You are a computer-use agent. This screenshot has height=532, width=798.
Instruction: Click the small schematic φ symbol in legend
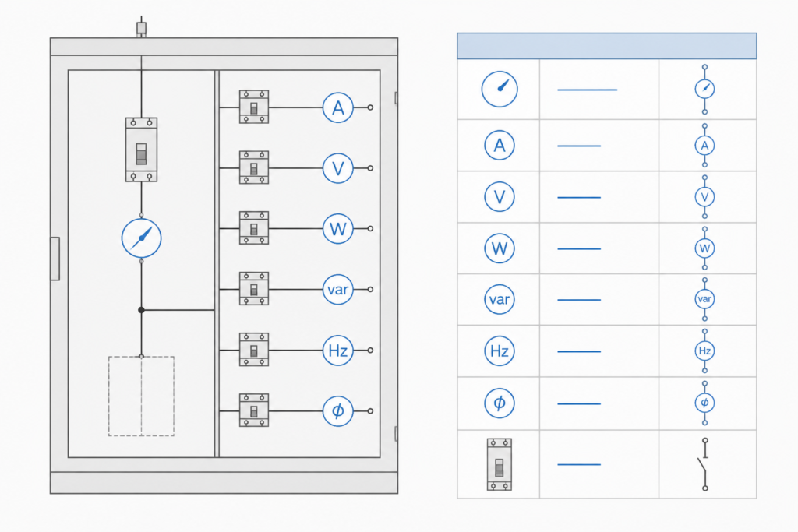(x=704, y=403)
